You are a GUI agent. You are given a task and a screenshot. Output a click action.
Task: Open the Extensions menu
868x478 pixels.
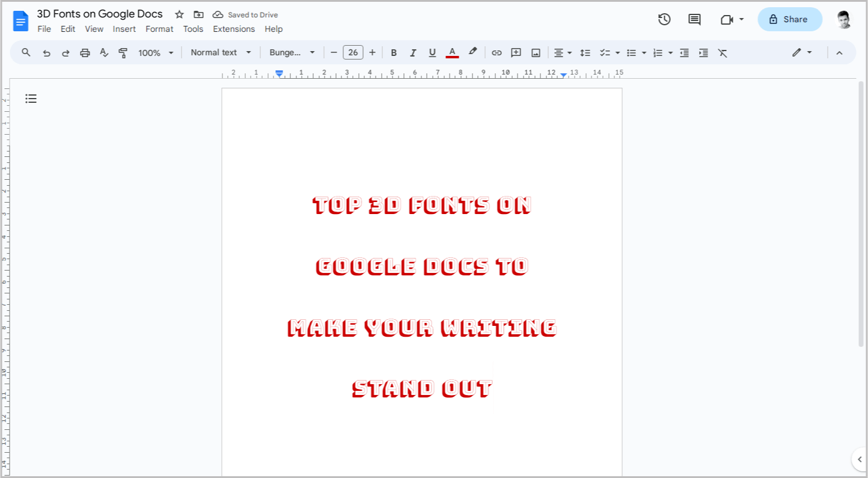(234, 29)
